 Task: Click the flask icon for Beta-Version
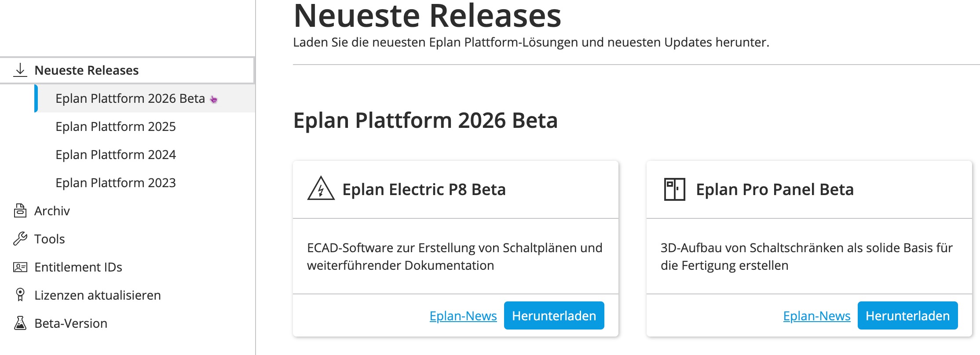click(x=20, y=323)
